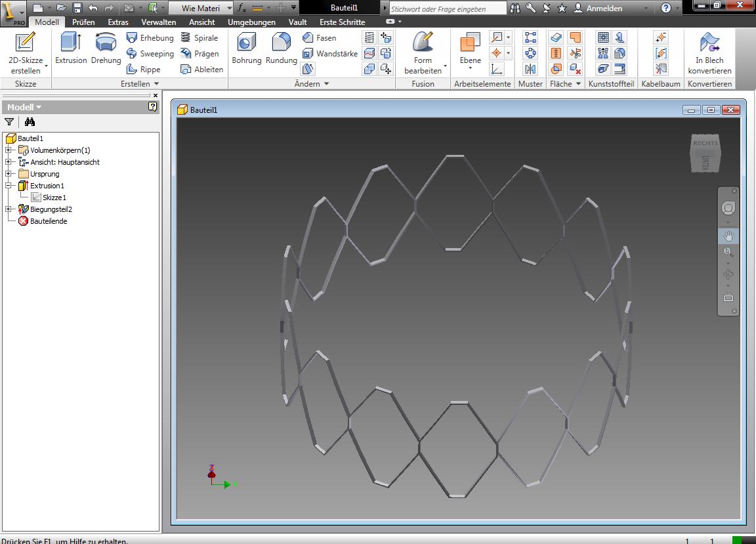Open the Wie Material appearance dropdown
This screenshot has width=756, height=544.
point(229,8)
